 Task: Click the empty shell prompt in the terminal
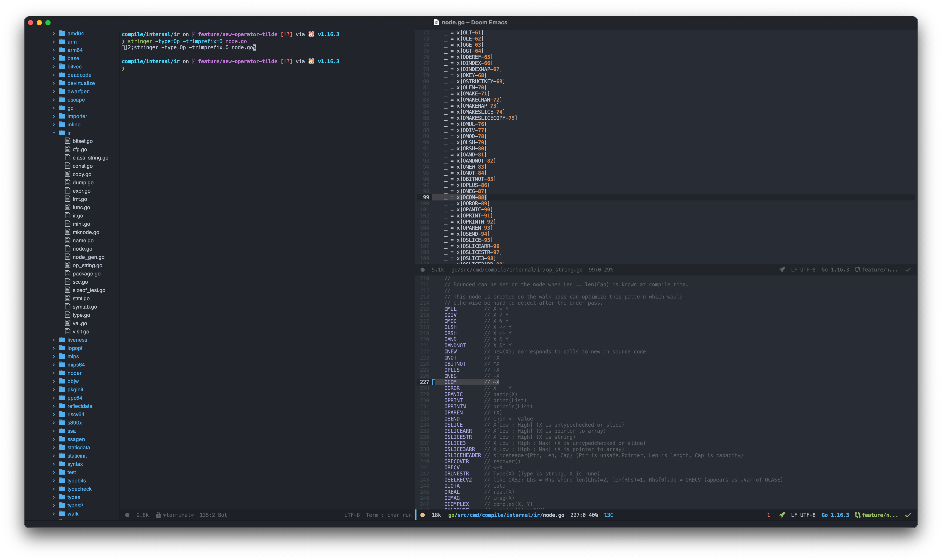pyautogui.click(x=123, y=69)
